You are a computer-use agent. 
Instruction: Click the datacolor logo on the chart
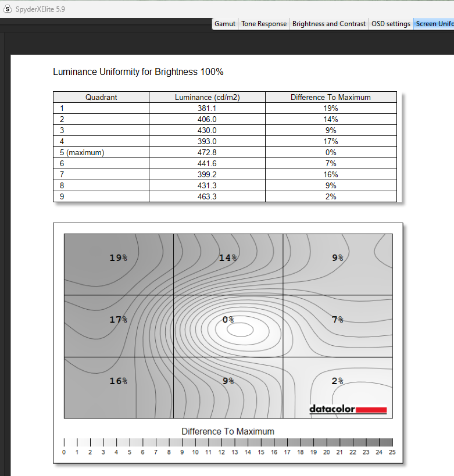click(x=348, y=410)
